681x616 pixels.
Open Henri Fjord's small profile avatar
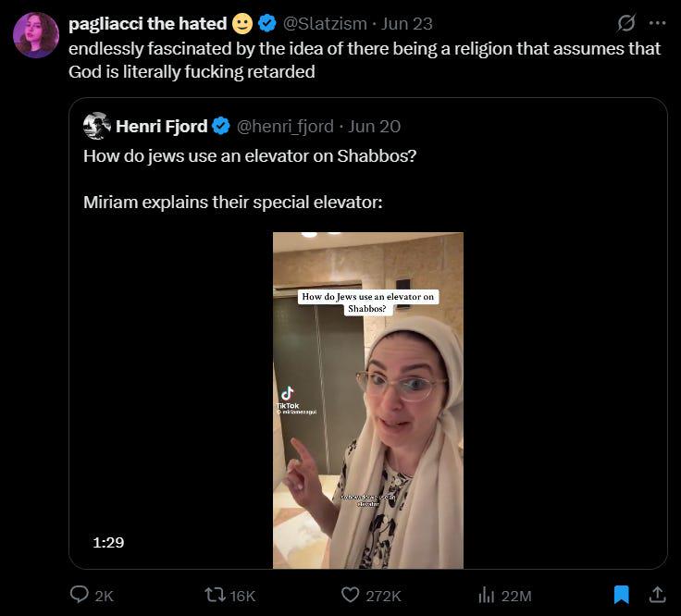(96, 126)
